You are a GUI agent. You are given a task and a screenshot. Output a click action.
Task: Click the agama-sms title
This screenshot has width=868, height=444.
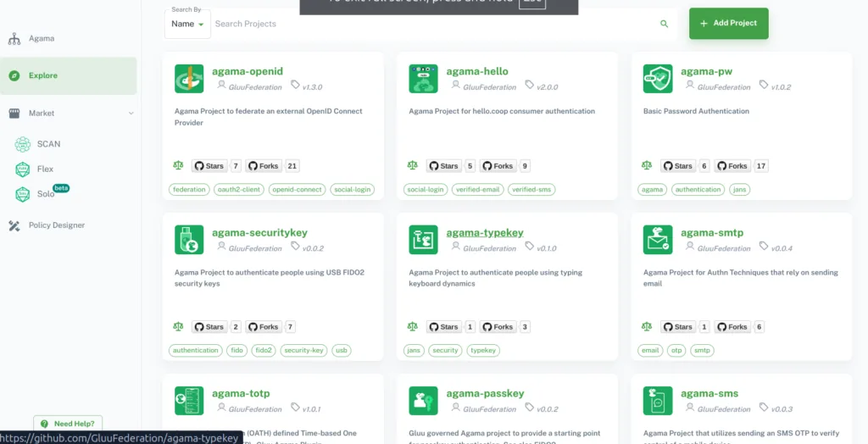[x=709, y=394]
